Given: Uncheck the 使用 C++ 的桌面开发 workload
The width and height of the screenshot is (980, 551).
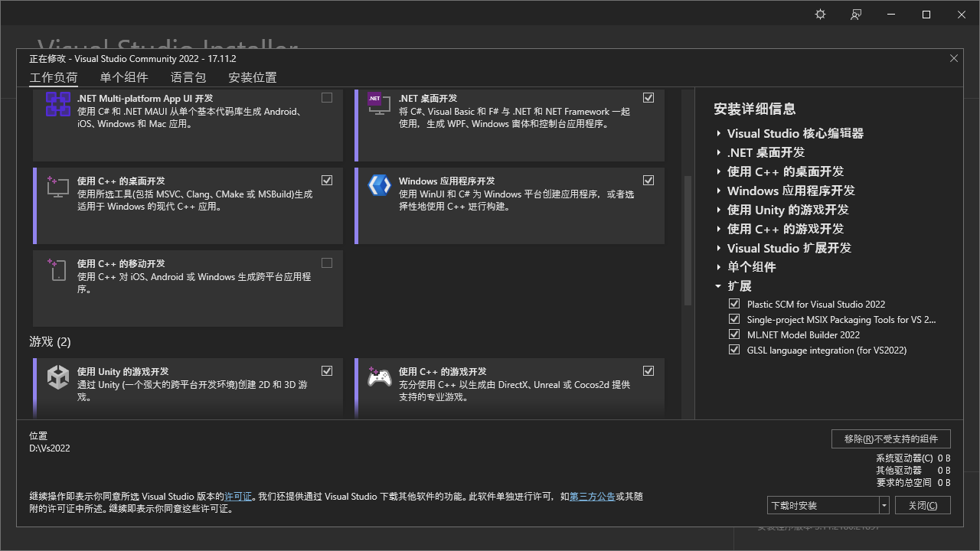Looking at the screenshot, I should [327, 181].
